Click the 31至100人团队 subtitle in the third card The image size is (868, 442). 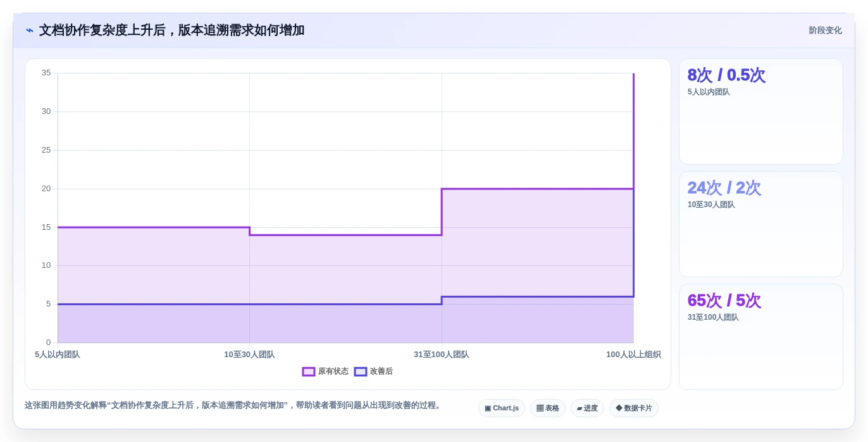click(x=713, y=317)
